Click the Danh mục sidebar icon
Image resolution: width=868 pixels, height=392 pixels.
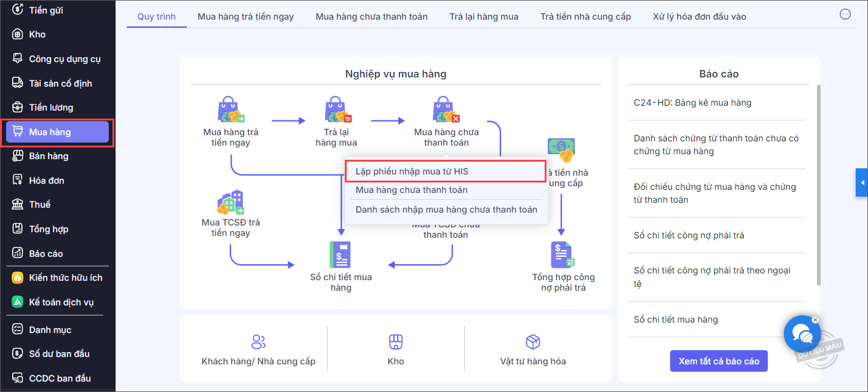coord(18,329)
